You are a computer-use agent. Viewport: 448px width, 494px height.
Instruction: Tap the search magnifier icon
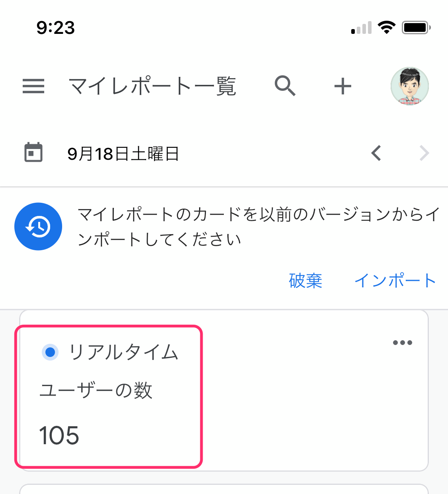click(x=285, y=86)
